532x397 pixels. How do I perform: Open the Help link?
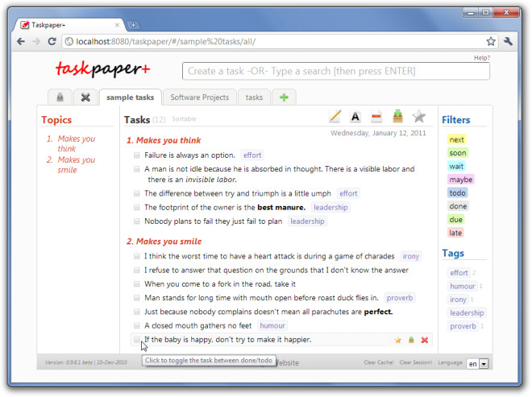click(482, 58)
